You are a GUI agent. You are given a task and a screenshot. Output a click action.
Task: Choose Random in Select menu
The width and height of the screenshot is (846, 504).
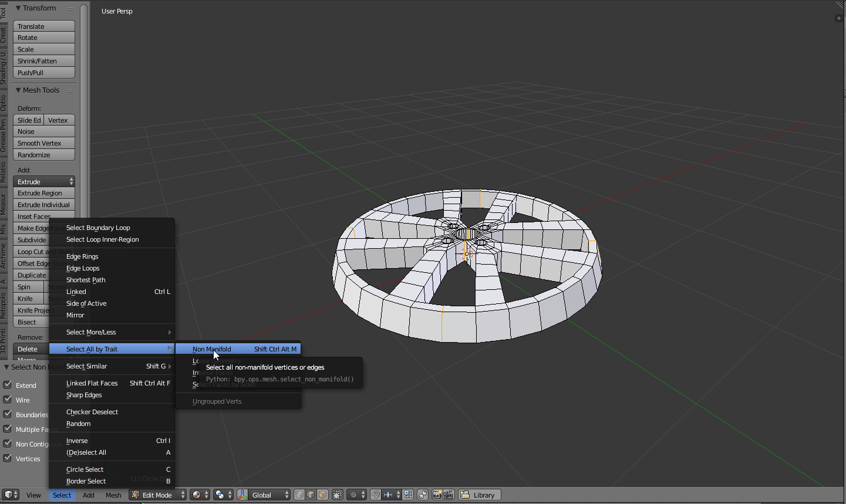tap(112, 424)
